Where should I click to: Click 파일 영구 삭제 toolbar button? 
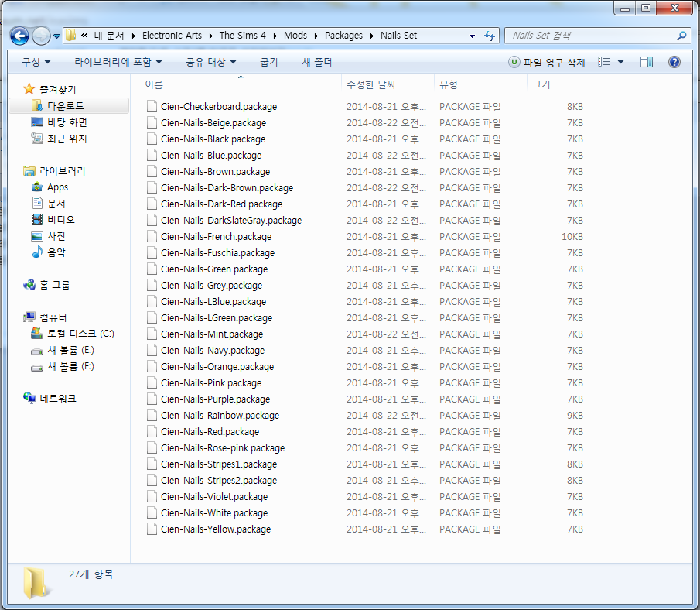click(x=547, y=62)
